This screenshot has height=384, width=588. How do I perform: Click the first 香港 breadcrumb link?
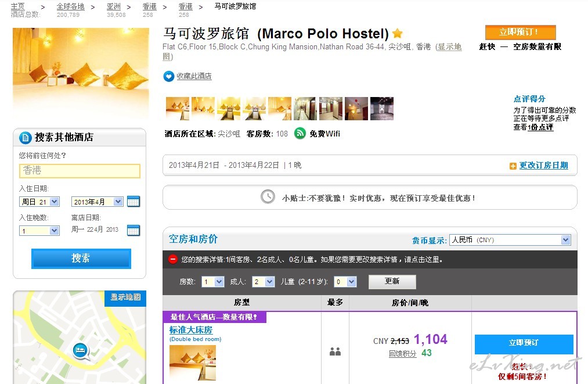tap(150, 6)
